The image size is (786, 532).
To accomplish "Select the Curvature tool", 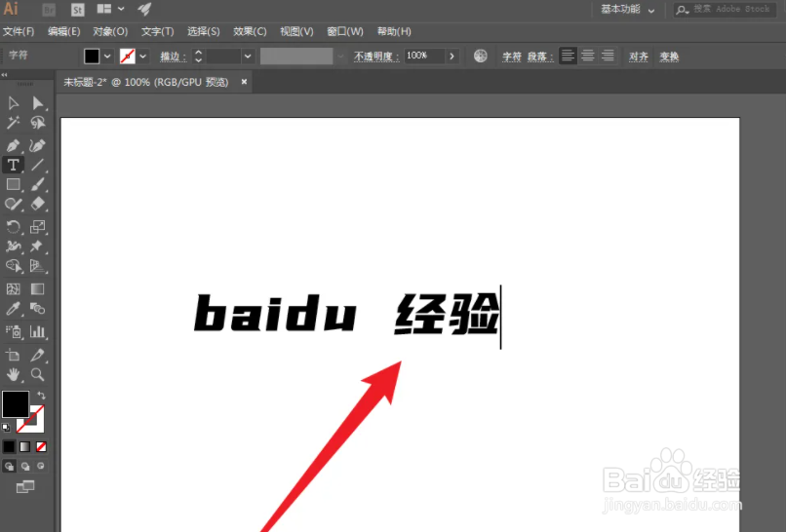I will [38, 145].
